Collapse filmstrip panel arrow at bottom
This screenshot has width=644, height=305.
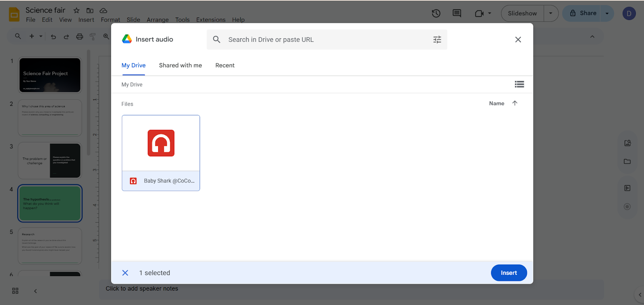pos(35,291)
